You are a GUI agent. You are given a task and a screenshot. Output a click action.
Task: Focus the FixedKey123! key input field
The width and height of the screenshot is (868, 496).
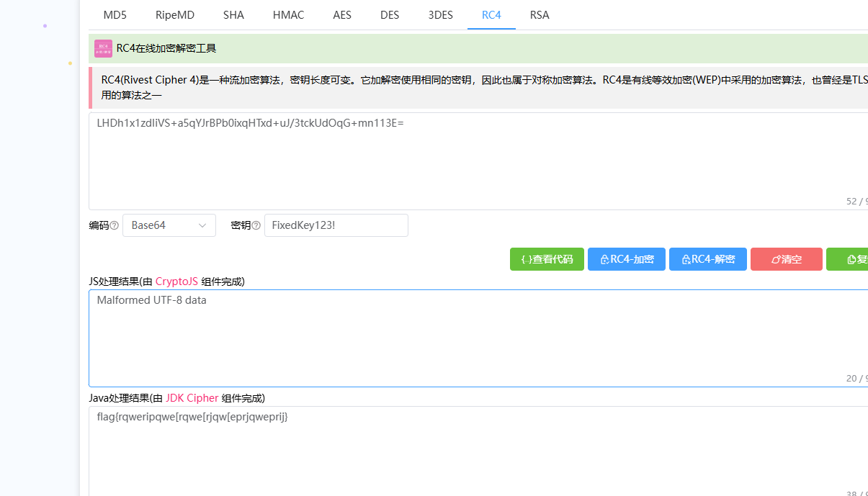tap(336, 225)
